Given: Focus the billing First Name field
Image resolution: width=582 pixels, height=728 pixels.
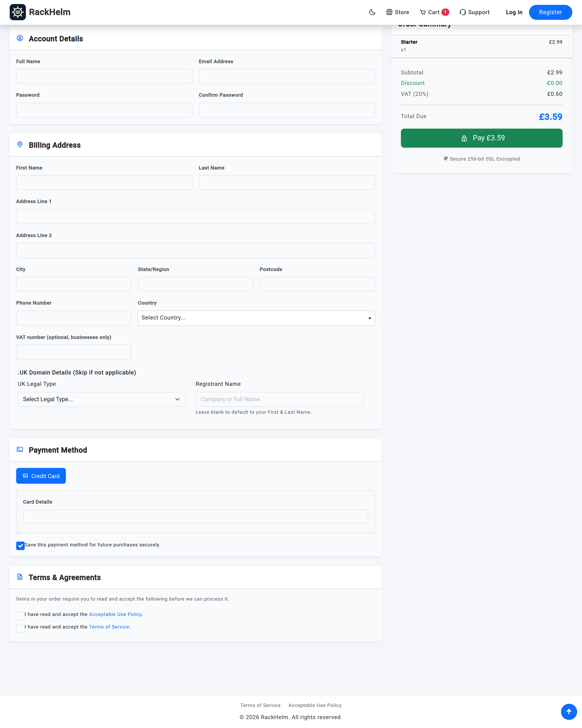Looking at the screenshot, I should tap(104, 183).
